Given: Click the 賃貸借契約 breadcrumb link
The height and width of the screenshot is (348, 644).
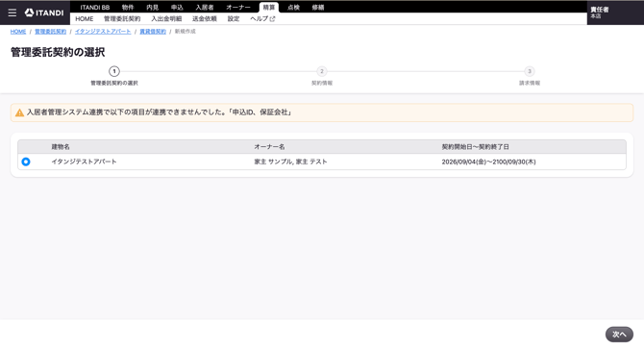Looking at the screenshot, I should click(153, 31).
